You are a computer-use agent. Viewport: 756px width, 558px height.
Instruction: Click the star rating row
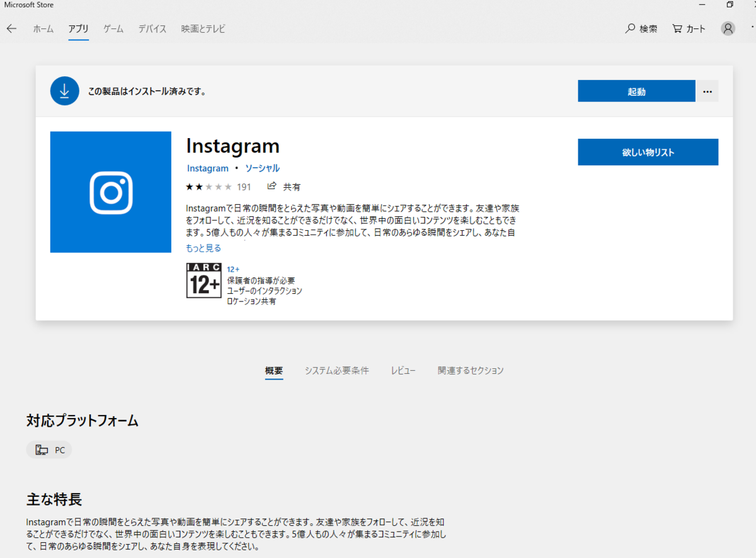click(x=209, y=187)
